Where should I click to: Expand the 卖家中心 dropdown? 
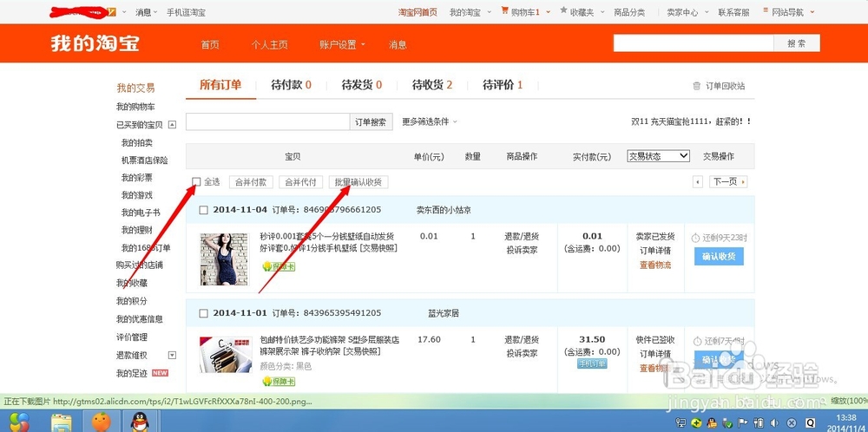coord(687,12)
